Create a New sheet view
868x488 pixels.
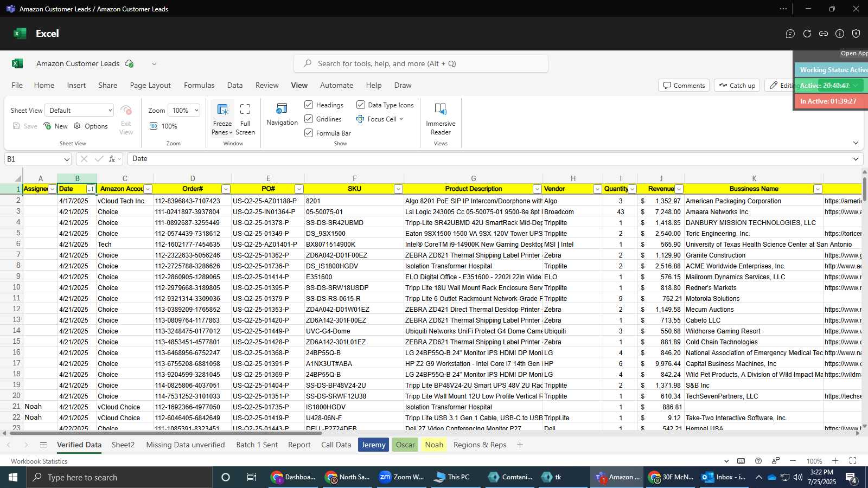pyautogui.click(x=55, y=126)
